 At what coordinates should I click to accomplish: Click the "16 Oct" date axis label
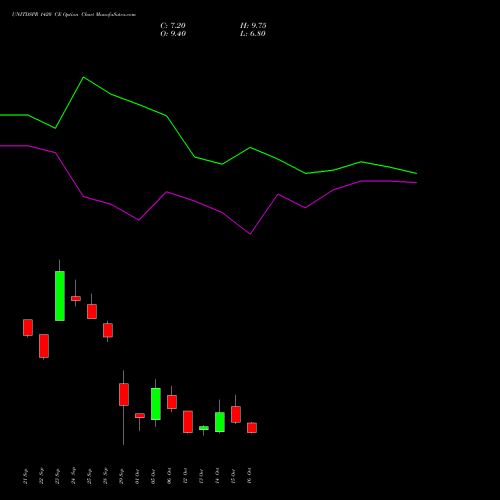(x=249, y=476)
